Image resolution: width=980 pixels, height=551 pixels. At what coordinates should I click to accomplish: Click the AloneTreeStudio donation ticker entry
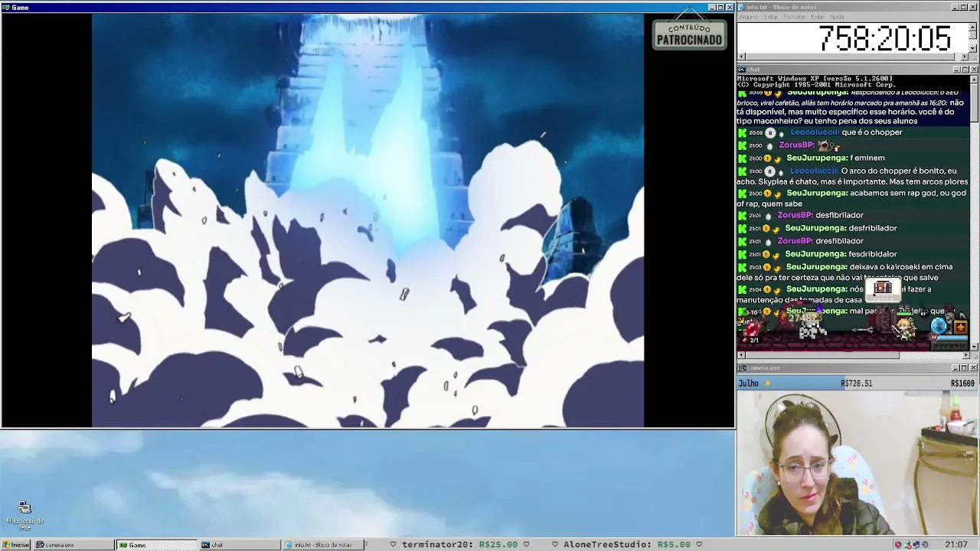pyautogui.click(x=628, y=545)
